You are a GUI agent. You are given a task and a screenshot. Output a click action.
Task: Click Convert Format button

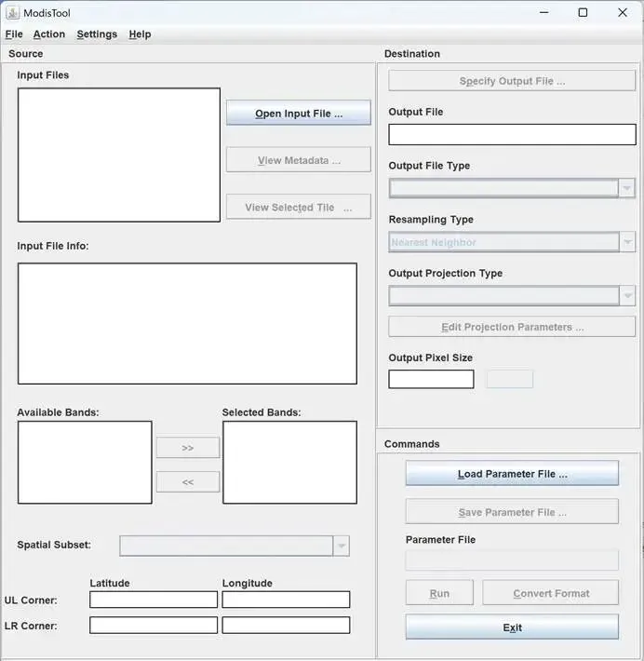(x=550, y=593)
